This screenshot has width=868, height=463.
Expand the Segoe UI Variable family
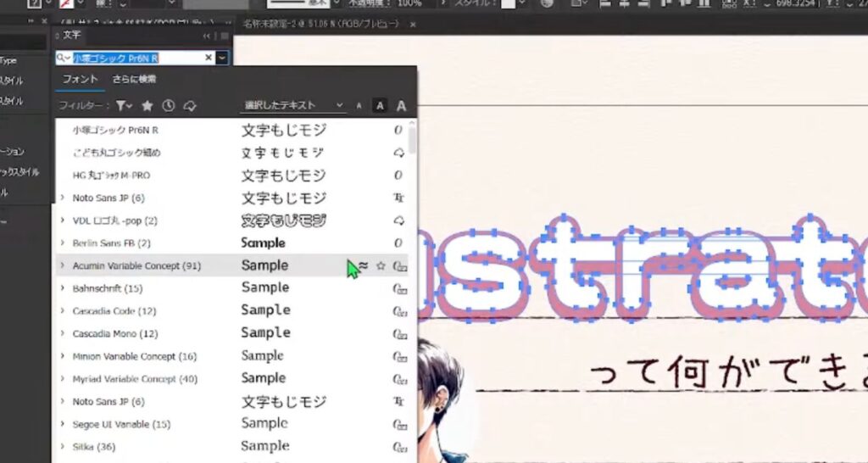pos(63,424)
